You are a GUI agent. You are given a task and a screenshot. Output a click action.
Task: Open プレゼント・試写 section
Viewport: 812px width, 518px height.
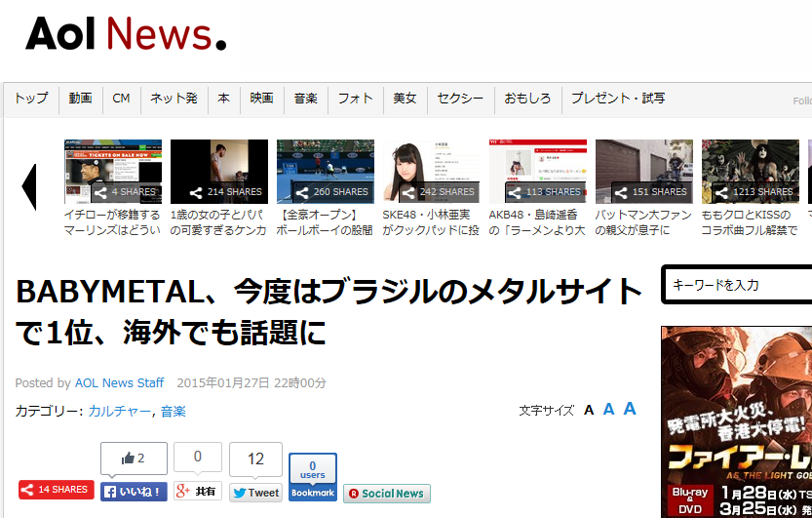coord(618,98)
